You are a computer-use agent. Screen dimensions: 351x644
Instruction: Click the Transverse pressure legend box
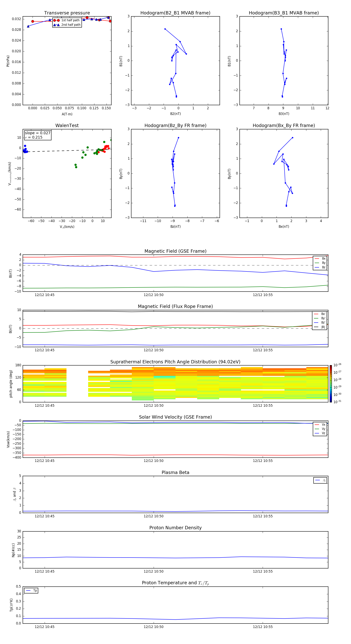67,22
